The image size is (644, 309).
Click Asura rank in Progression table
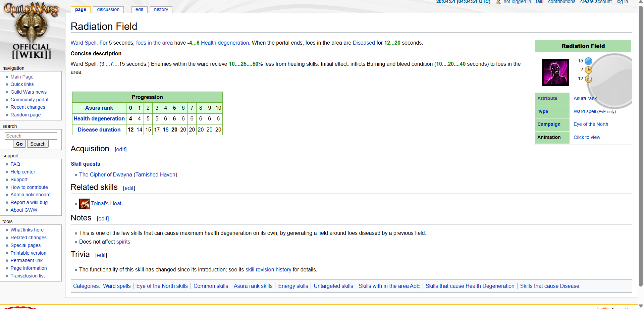[99, 108]
